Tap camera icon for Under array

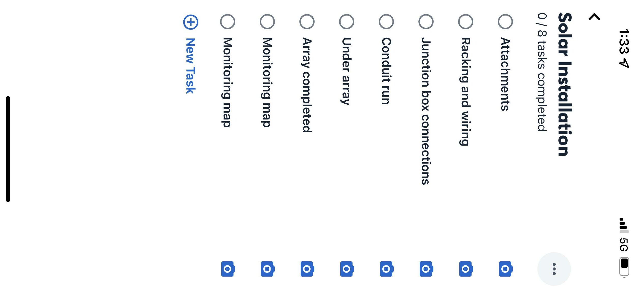(x=347, y=269)
